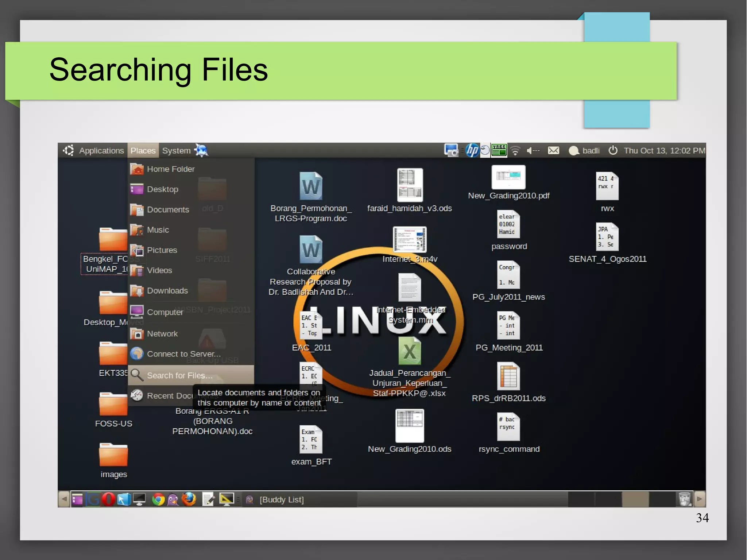The width and height of the screenshot is (747, 560).
Task: Select faraid_hamidah_v3.ods spreadsheet icon
Action: pyautogui.click(x=410, y=185)
